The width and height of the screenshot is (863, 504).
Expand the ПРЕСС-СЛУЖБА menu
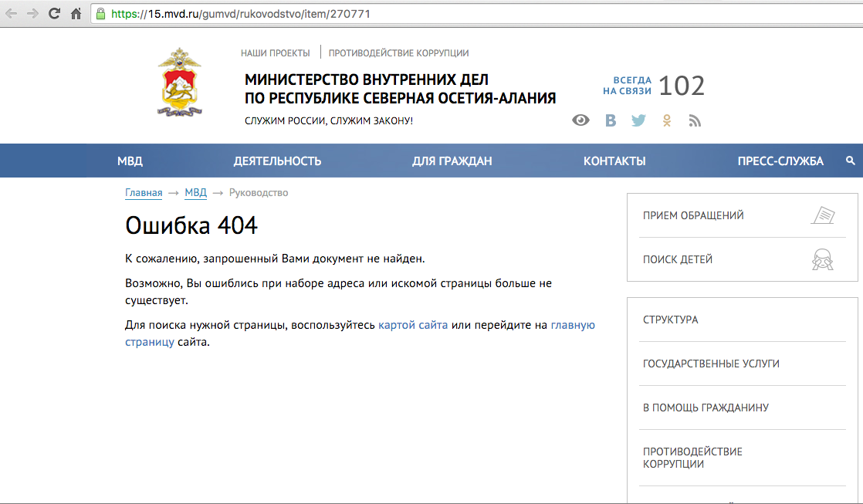point(780,161)
